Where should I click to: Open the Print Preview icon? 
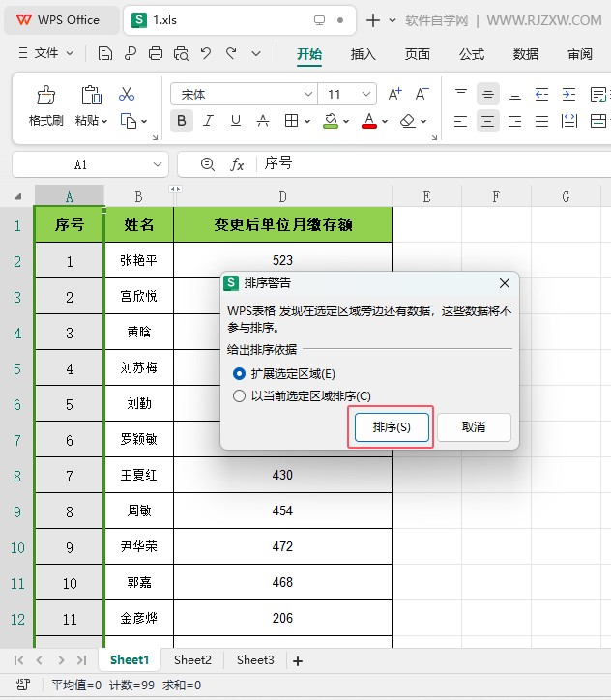pos(181,53)
